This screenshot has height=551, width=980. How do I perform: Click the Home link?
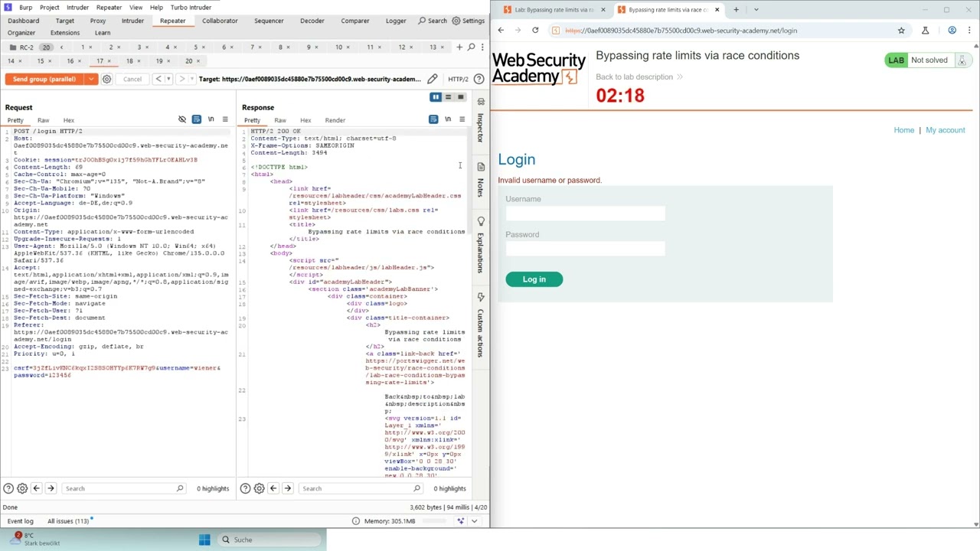pyautogui.click(x=903, y=130)
